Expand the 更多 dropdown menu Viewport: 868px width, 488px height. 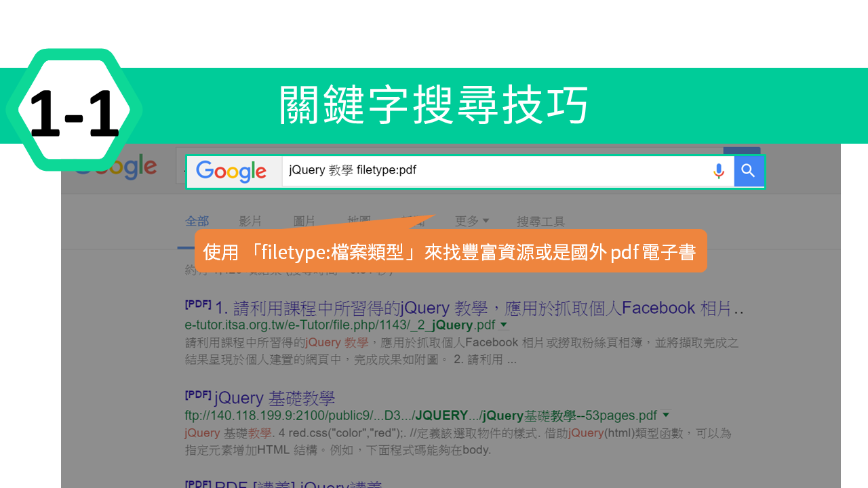(x=472, y=222)
